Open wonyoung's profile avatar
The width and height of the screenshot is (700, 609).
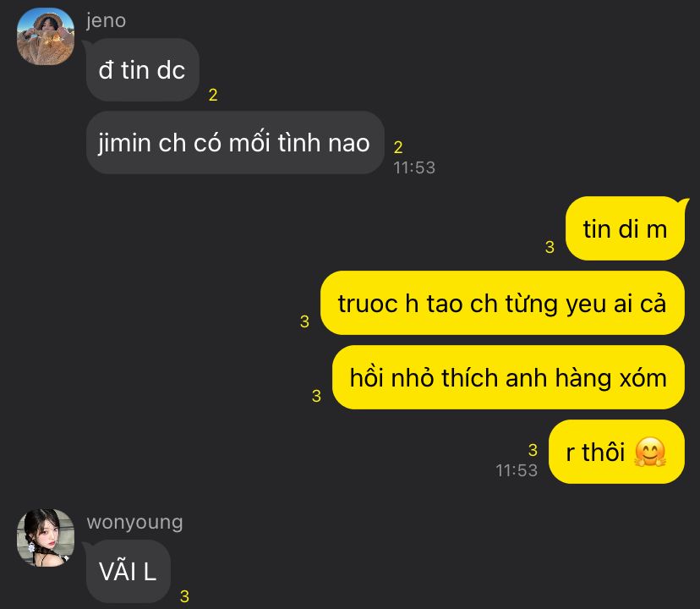pos(46,537)
